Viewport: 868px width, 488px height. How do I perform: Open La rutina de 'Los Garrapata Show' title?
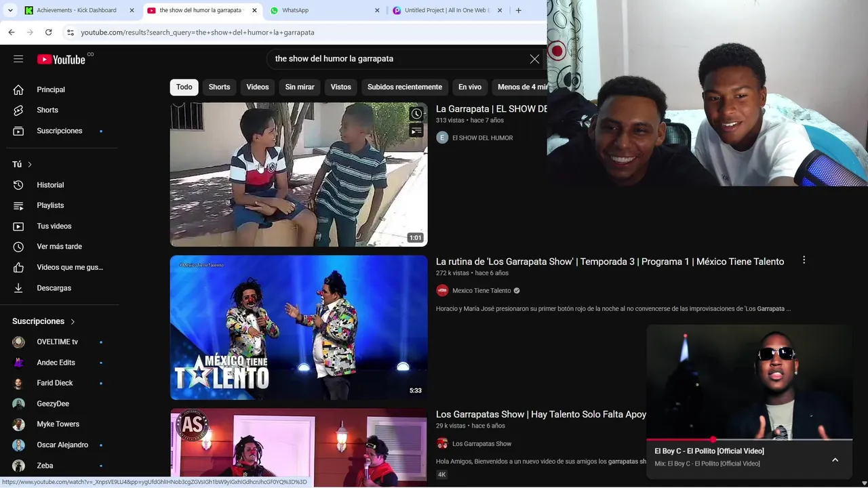coord(610,262)
